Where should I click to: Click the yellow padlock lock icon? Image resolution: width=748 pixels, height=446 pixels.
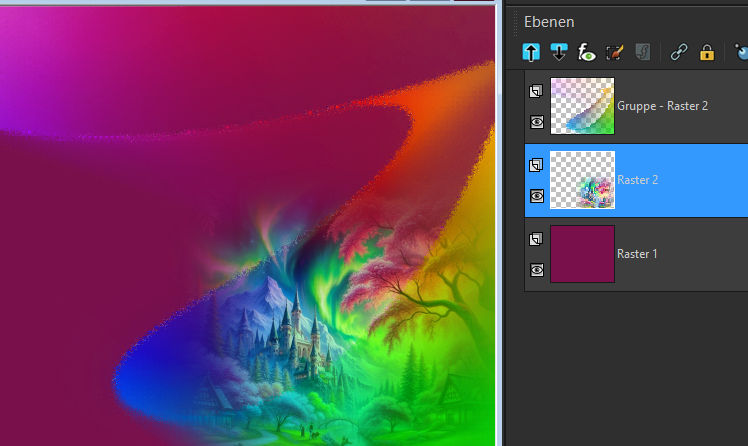pyautogui.click(x=706, y=52)
